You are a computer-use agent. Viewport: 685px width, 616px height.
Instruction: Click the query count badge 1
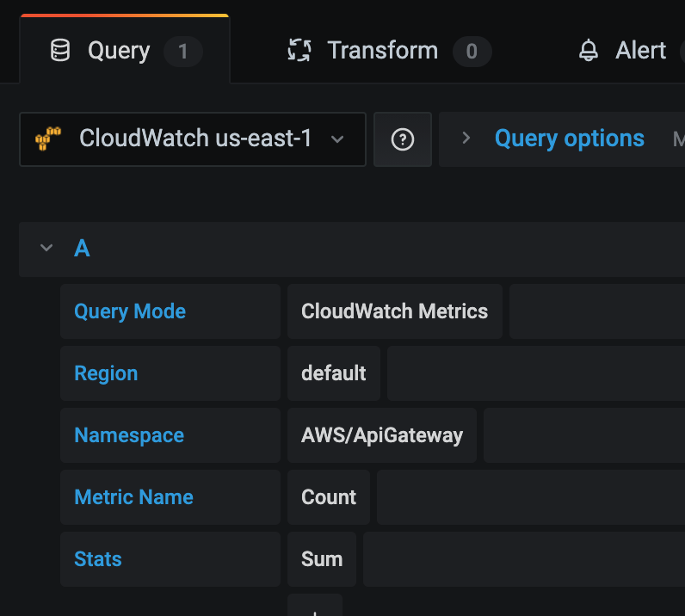click(183, 52)
